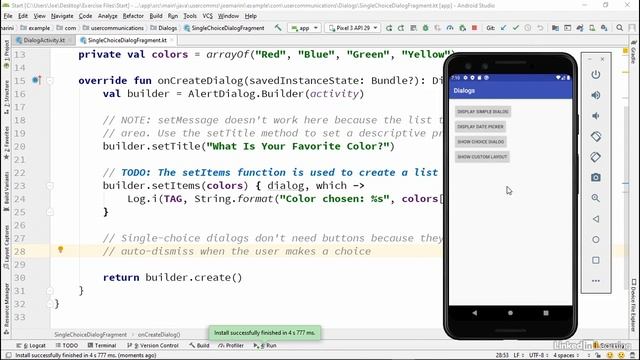Tap the Android back button on phone screen
Screen dimensions: 640x360
474,313
